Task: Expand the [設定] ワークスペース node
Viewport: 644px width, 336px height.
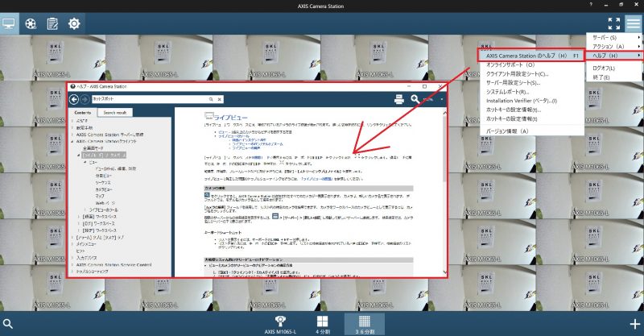Action: pos(78,230)
